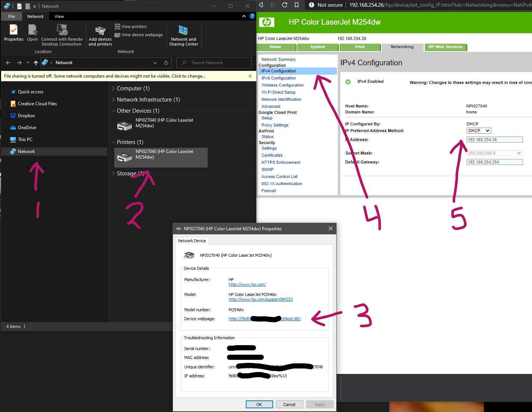Click the Default Gateway input field
The image size is (532, 412).
click(495, 162)
